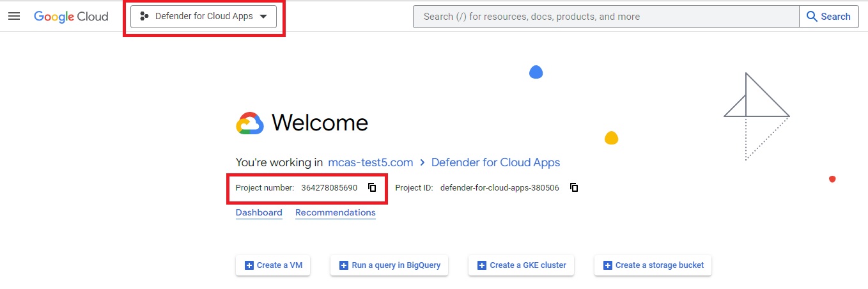
Task: Open the Defender for Cloud Apps project link
Action: click(495, 162)
